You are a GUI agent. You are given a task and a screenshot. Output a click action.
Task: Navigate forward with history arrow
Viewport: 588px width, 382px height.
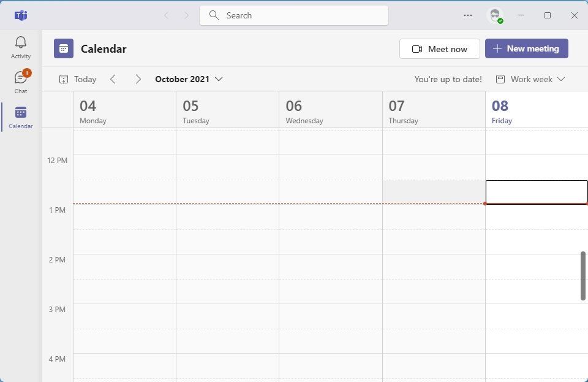pos(187,15)
